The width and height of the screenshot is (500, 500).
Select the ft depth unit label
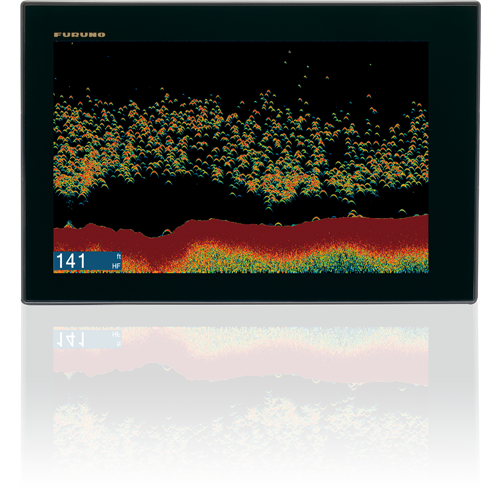(x=118, y=257)
